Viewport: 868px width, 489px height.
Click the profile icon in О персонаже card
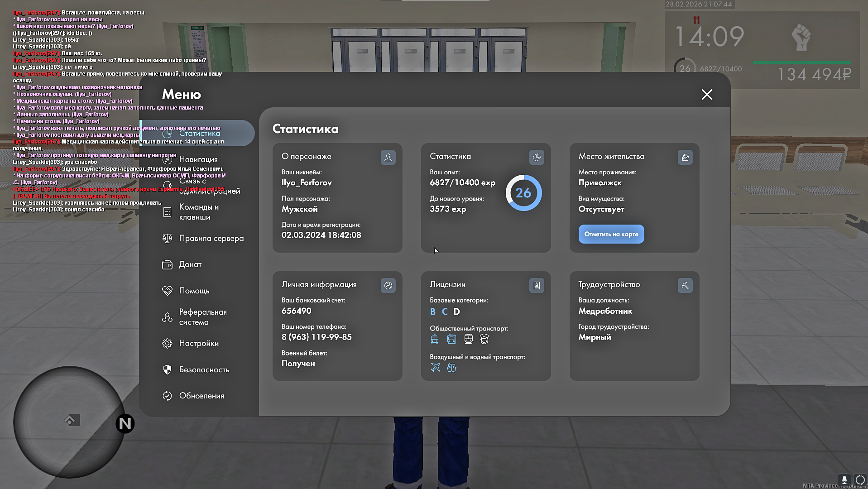(388, 158)
